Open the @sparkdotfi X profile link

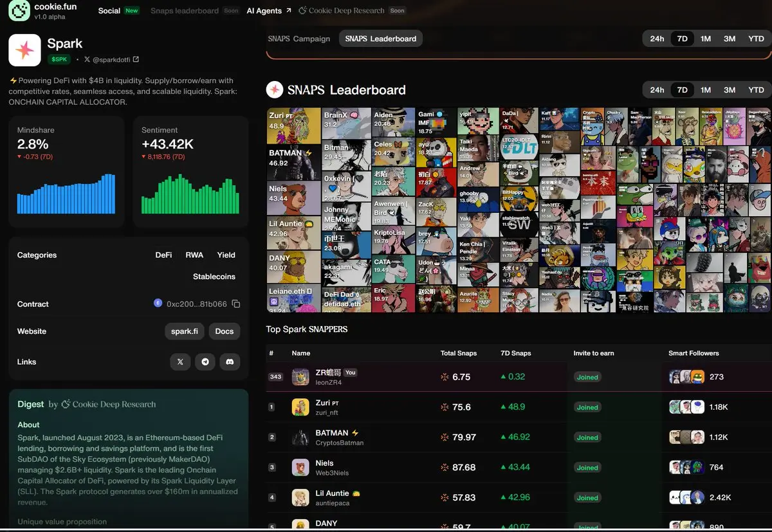(x=111, y=59)
